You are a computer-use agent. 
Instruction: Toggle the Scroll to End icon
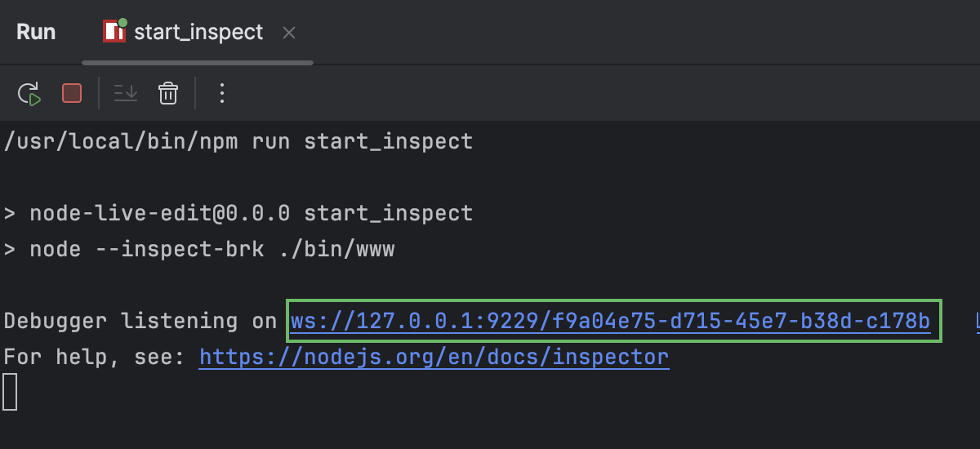[126, 94]
